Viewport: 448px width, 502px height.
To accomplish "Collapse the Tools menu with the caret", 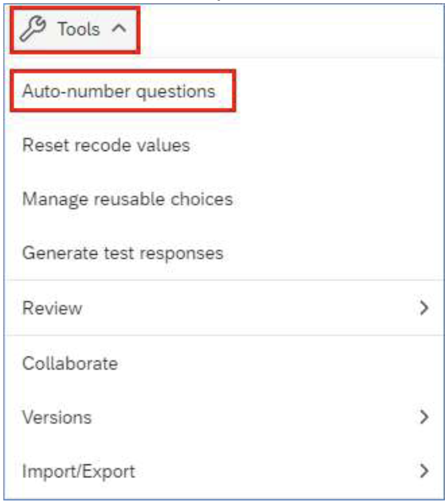I will [119, 28].
